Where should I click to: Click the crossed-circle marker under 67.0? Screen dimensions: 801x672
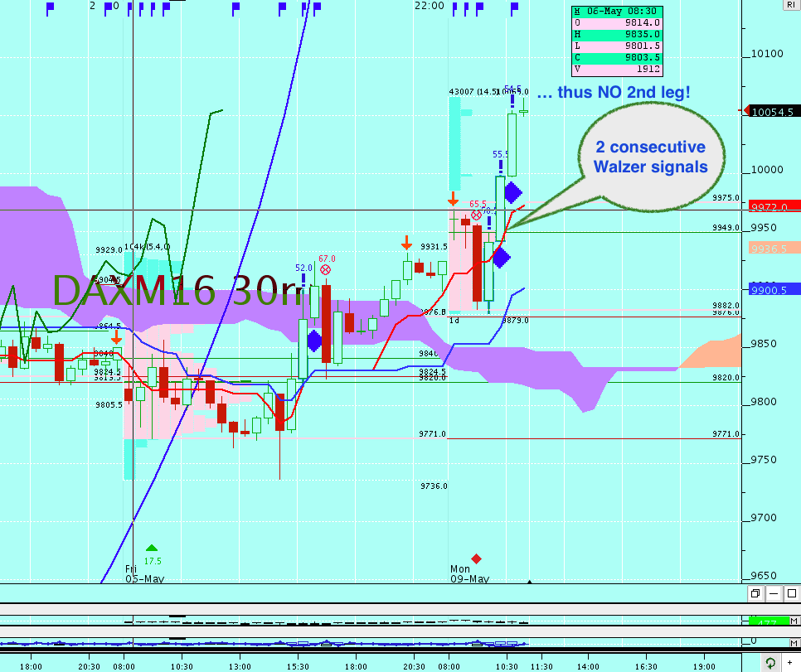pyautogui.click(x=325, y=269)
